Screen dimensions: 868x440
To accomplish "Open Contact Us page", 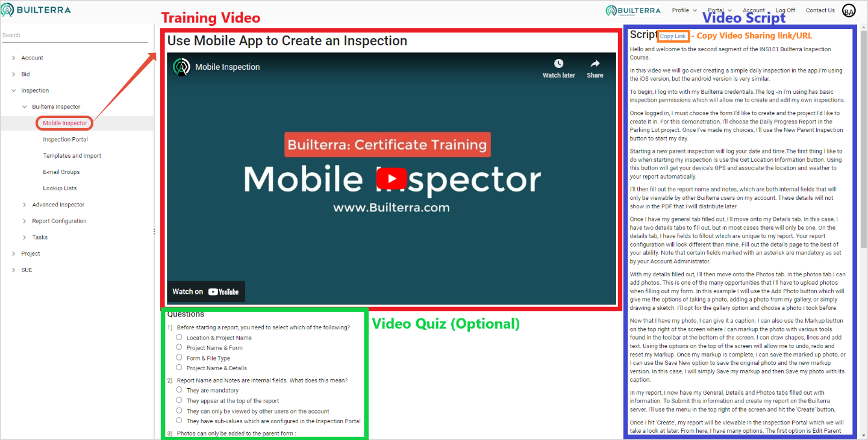I will 820,10.
